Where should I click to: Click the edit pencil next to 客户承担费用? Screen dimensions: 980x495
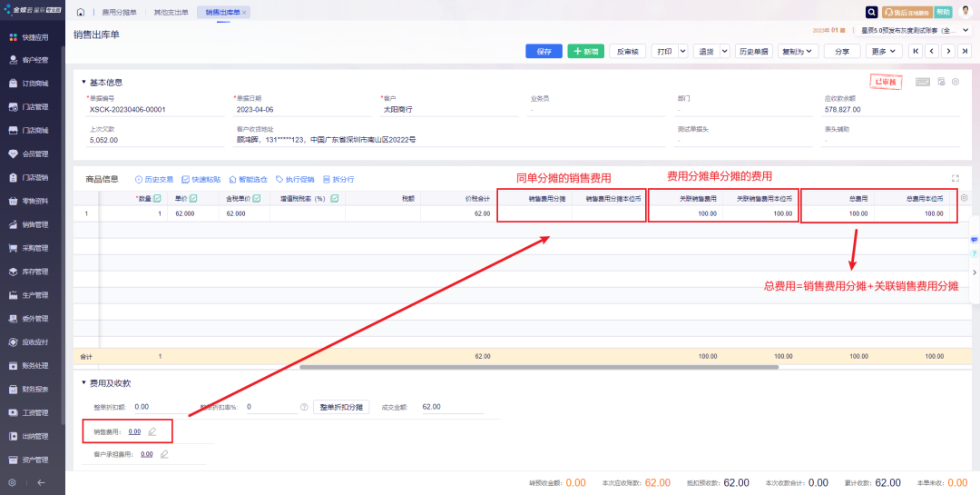[x=164, y=454]
